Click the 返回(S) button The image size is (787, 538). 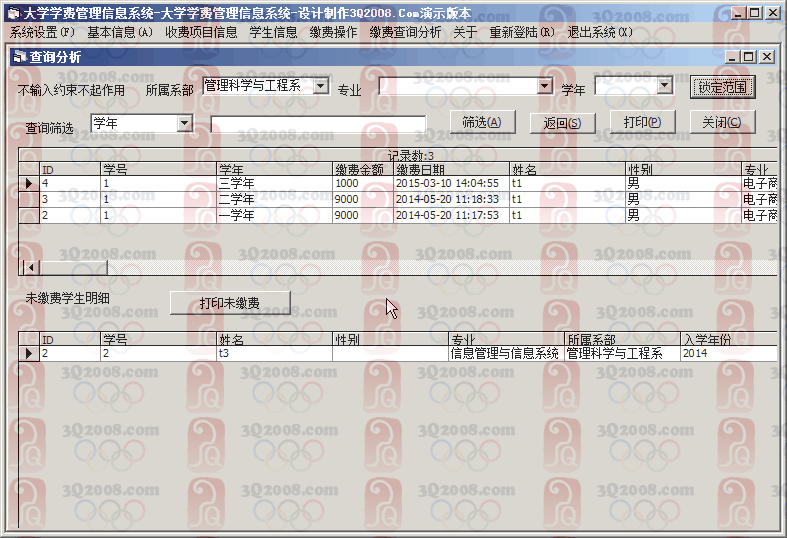pos(562,123)
